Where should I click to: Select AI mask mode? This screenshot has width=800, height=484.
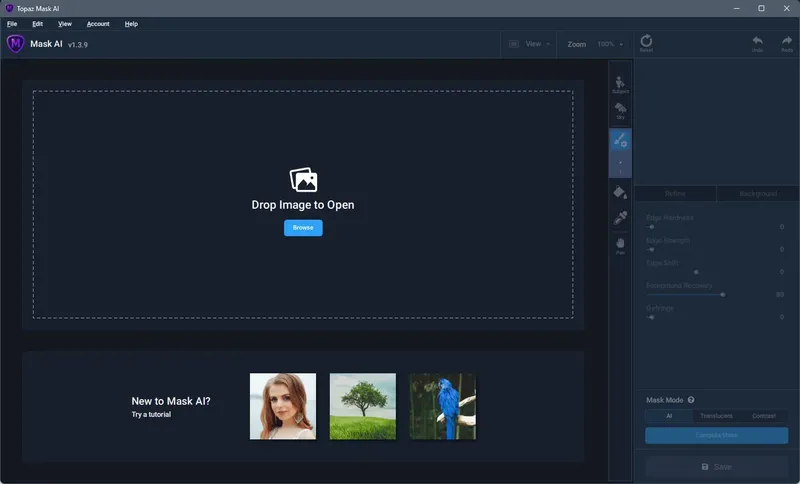point(669,416)
